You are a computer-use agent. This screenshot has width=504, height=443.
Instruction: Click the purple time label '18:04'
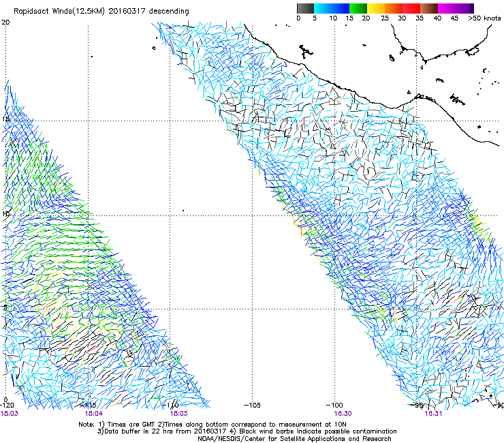coord(94,414)
